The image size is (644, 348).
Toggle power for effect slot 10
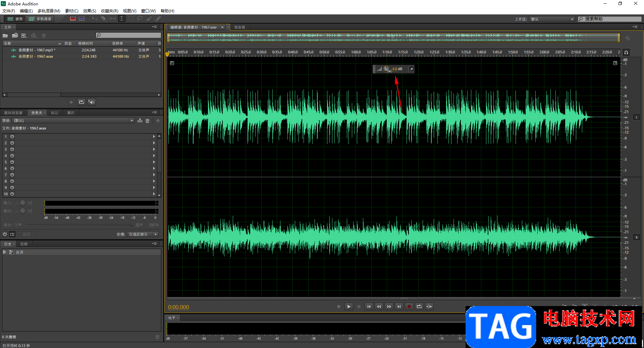click(12, 194)
